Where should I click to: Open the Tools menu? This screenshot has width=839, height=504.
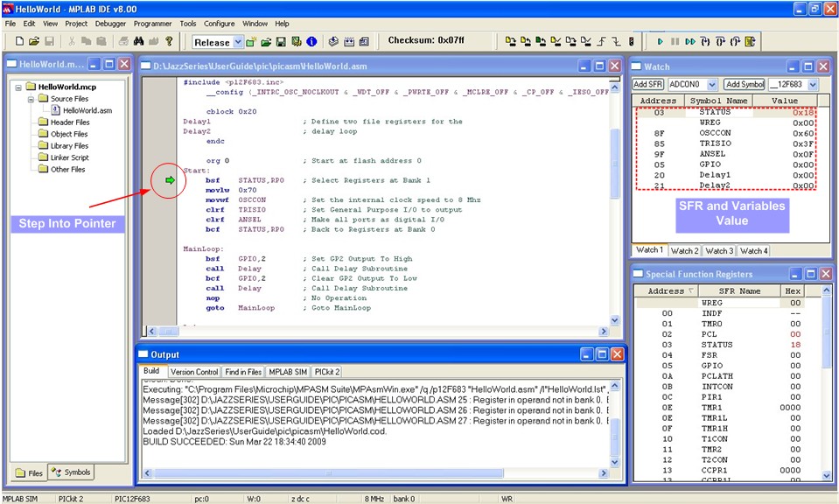(188, 24)
